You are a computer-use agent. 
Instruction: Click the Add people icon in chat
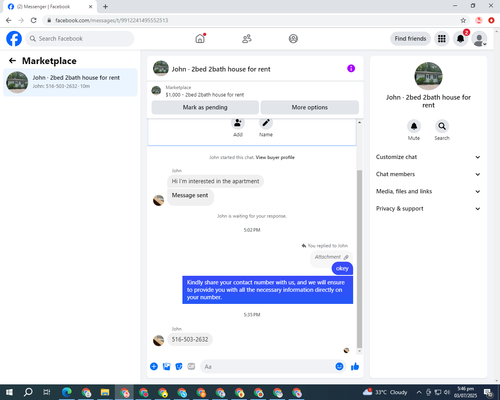coord(238,123)
